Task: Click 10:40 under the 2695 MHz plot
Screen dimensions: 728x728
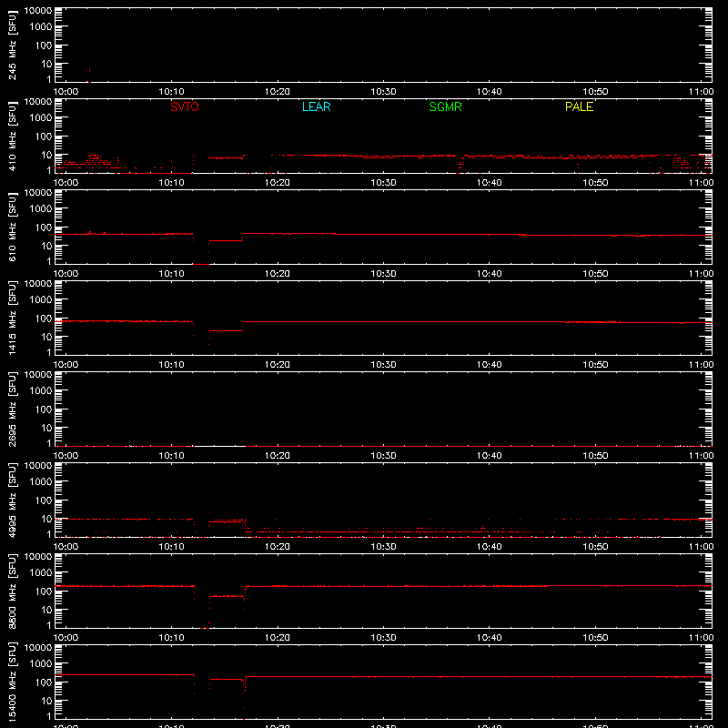Action: [x=490, y=456]
